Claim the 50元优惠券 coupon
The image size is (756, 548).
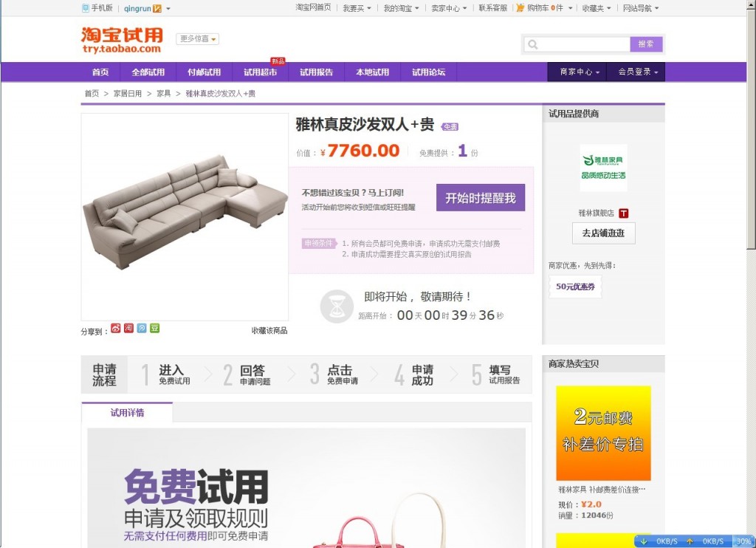[x=575, y=287]
